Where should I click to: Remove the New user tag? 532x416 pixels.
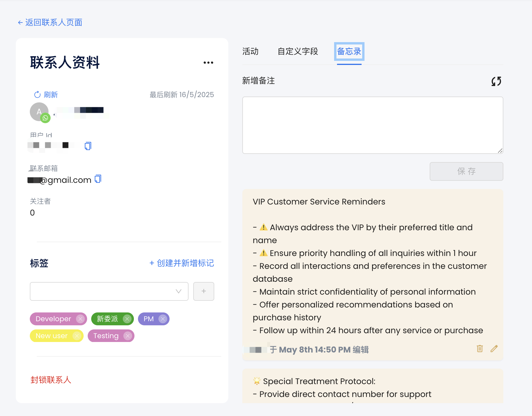pyautogui.click(x=77, y=336)
